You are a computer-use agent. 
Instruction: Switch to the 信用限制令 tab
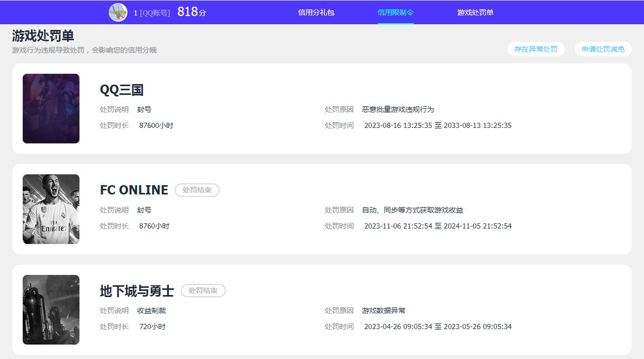coord(395,12)
